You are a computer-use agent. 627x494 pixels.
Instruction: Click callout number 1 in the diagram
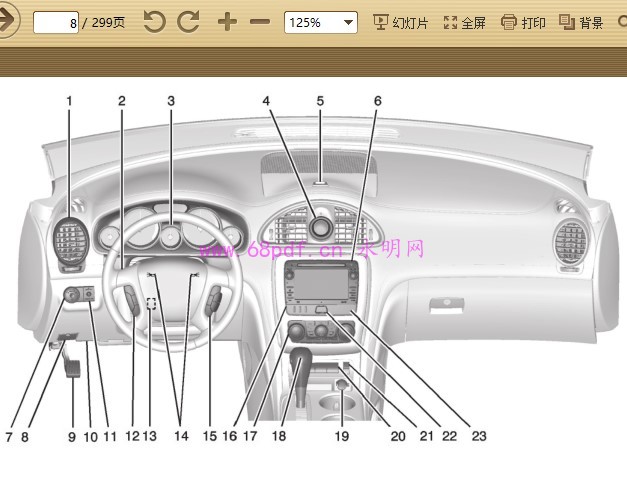[x=69, y=100]
